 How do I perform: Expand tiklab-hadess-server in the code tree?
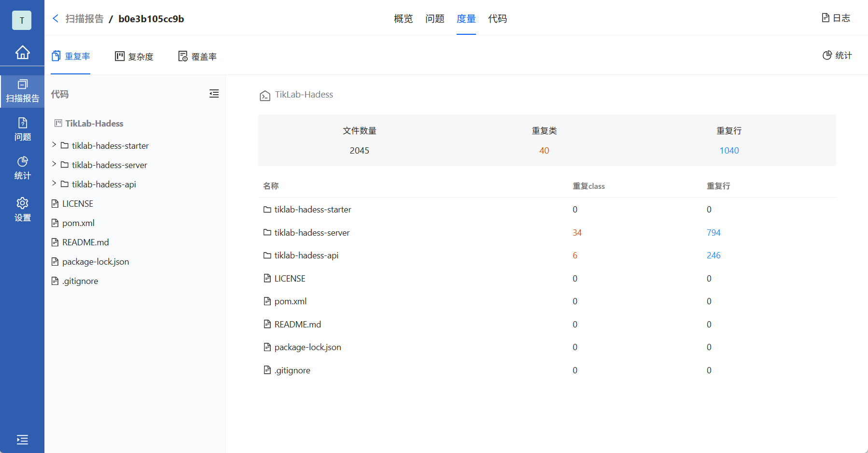coord(54,164)
